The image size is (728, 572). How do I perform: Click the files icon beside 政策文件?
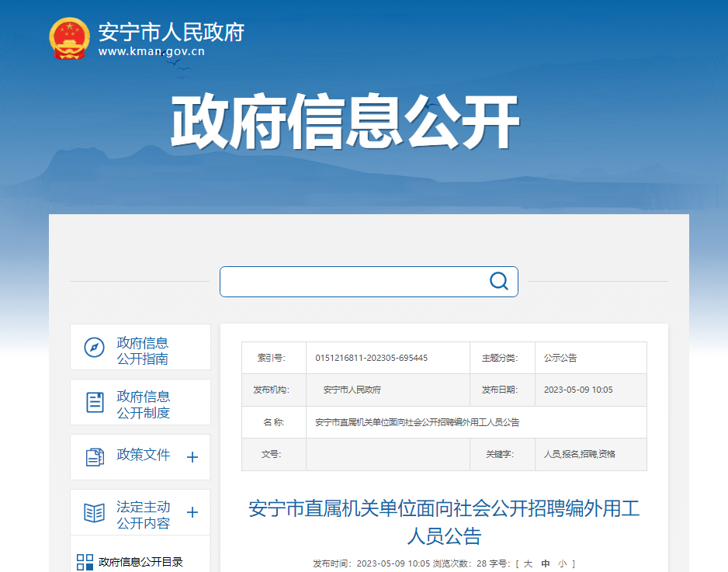coord(95,457)
